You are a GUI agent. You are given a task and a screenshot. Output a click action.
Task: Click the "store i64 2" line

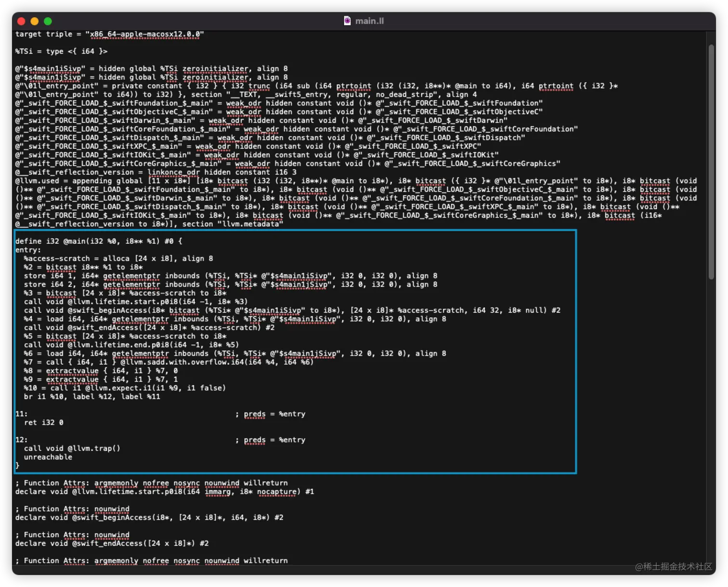(x=231, y=285)
